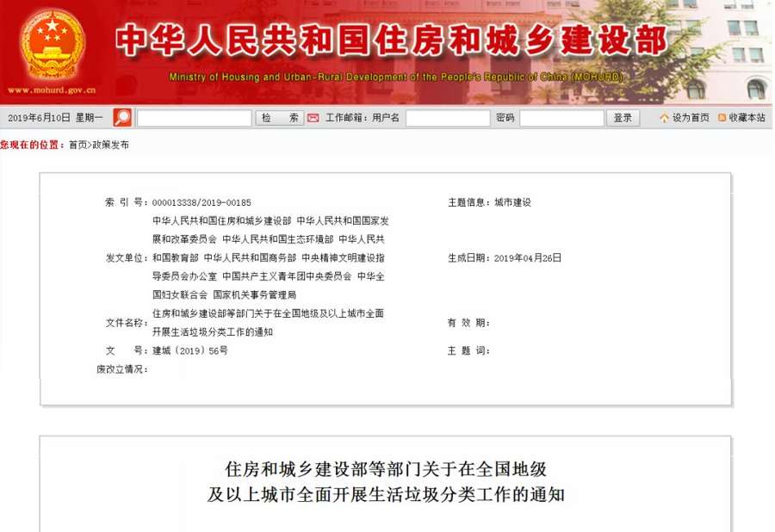Open the 设为首页 link
Image resolution: width=775 pixels, height=532 pixels.
click(x=691, y=118)
